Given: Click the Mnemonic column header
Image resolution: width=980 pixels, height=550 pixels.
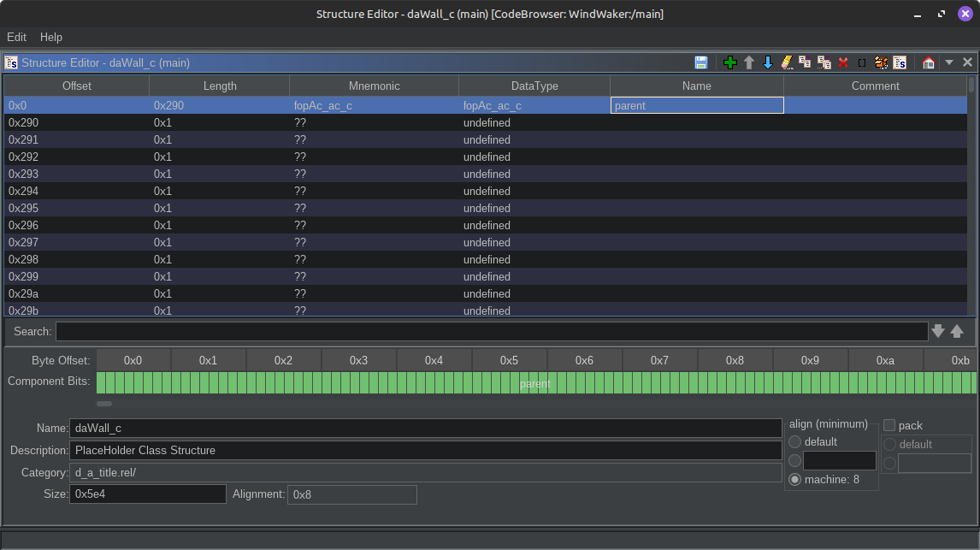Looking at the screenshot, I should coord(374,86).
